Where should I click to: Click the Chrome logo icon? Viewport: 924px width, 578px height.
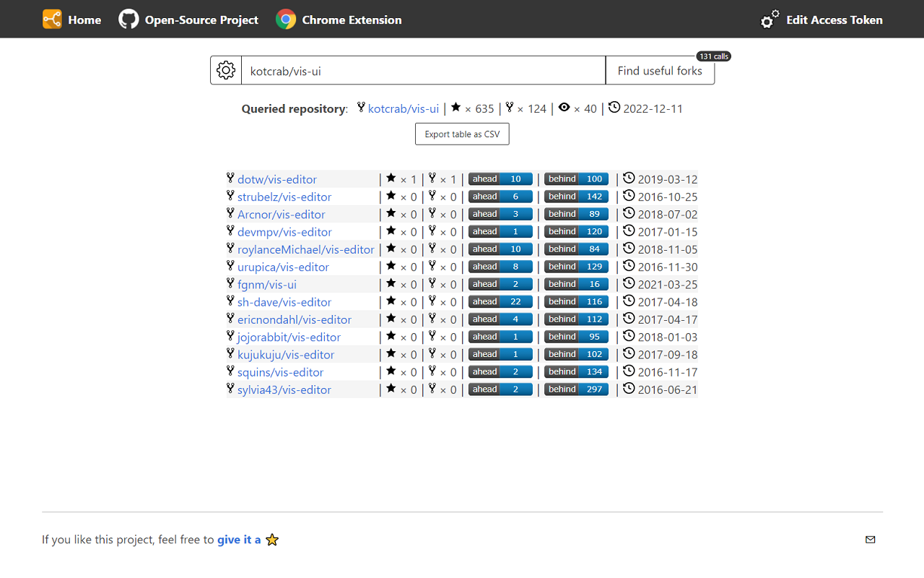pos(286,20)
